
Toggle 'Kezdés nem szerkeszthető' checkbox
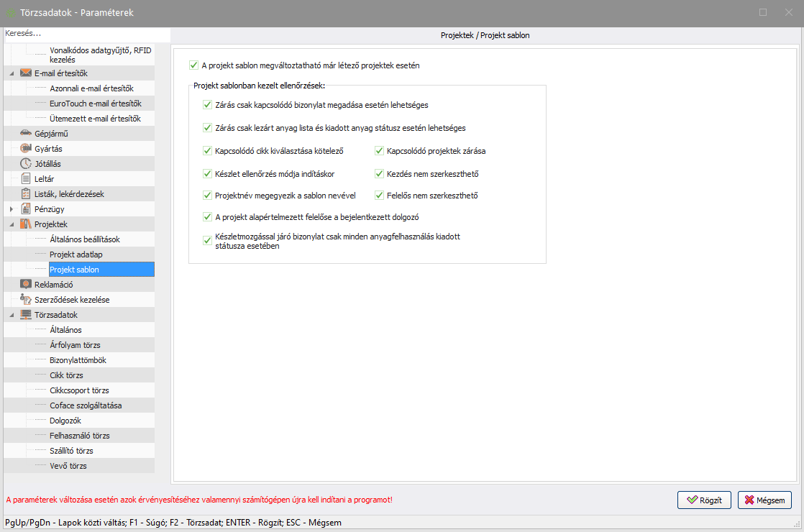(x=380, y=174)
